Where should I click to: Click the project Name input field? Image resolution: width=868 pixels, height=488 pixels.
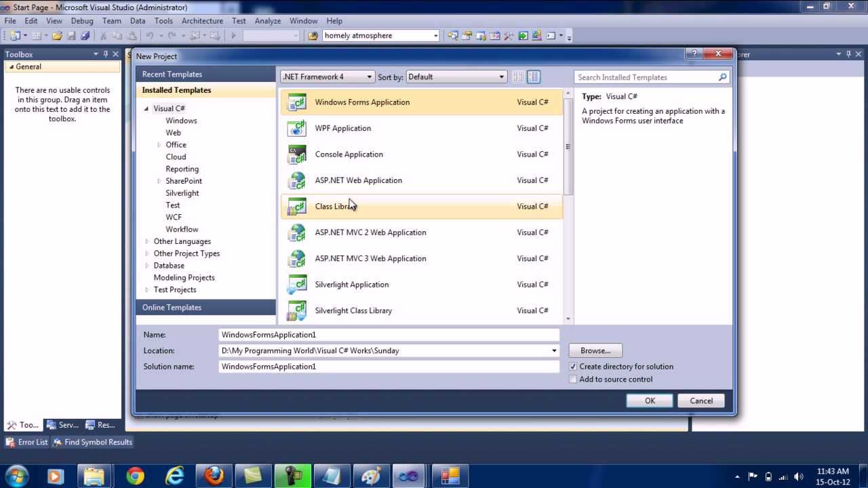[389, 335]
